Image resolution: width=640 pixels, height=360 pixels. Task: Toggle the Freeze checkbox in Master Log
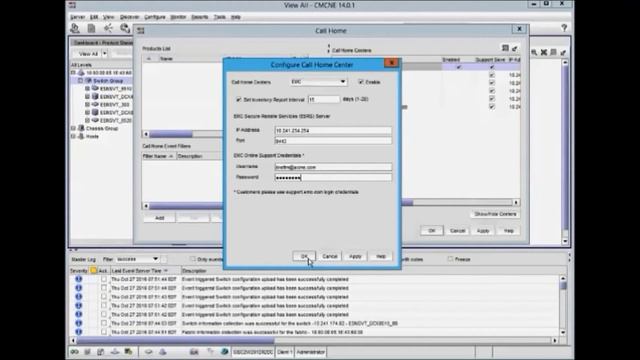coord(450,259)
